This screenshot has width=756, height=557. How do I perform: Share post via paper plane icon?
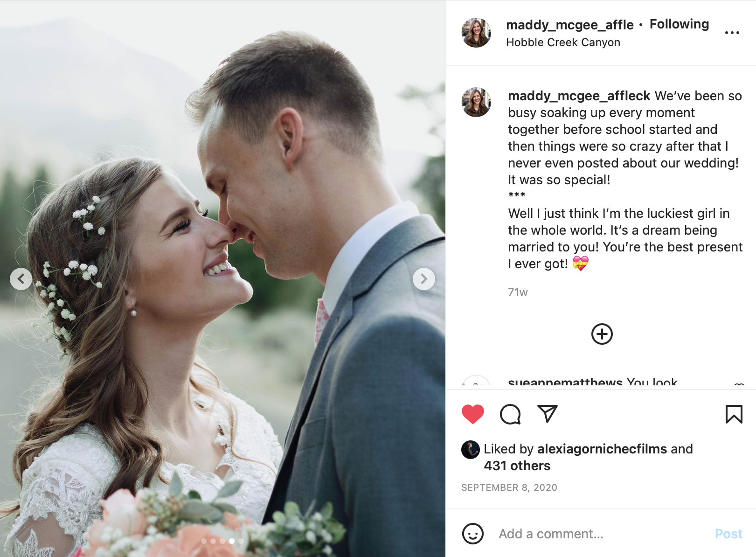[548, 414]
